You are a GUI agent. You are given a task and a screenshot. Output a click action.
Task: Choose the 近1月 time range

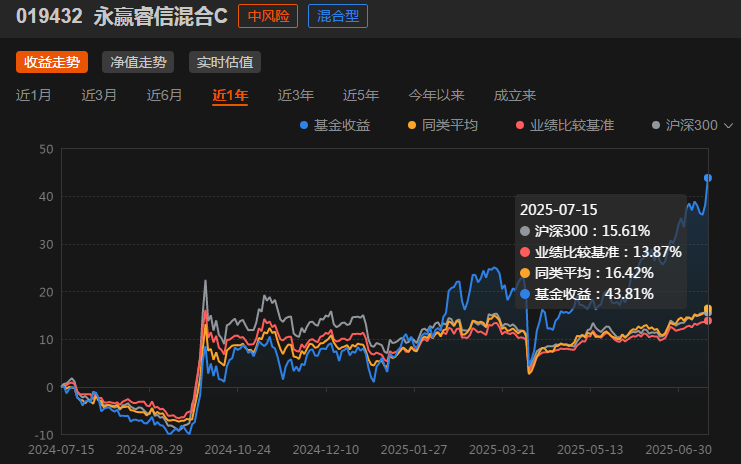[34, 95]
